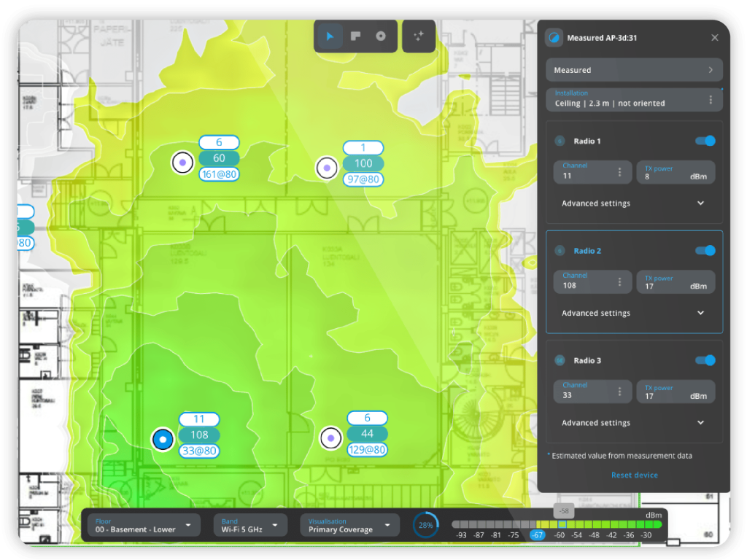Open the Band Wi-Fi 5 GHz dropdown
This screenshot has height=560, width=747.
point(249,525)
